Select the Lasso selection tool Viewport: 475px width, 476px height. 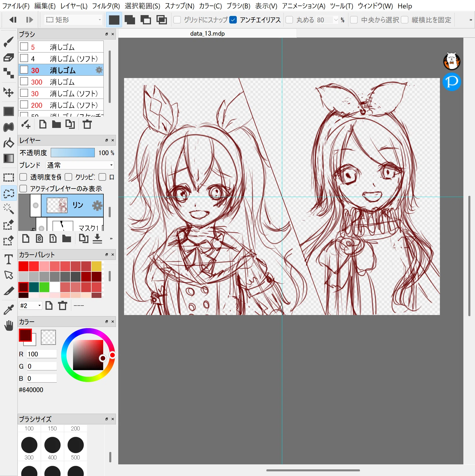point(8,193)
